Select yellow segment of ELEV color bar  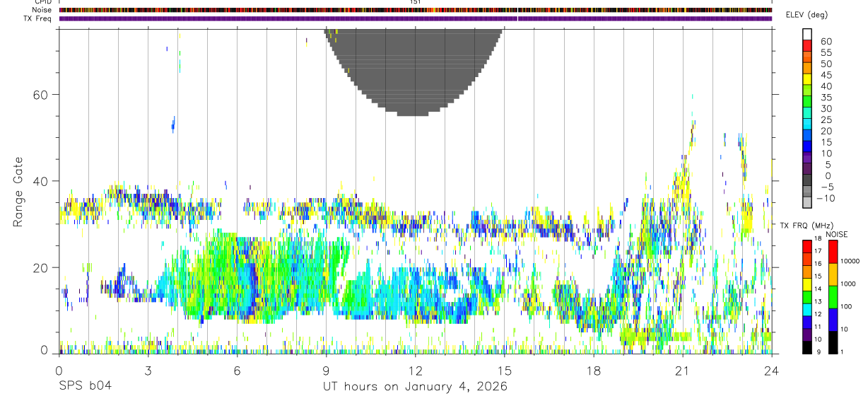(x=807, y=79)
